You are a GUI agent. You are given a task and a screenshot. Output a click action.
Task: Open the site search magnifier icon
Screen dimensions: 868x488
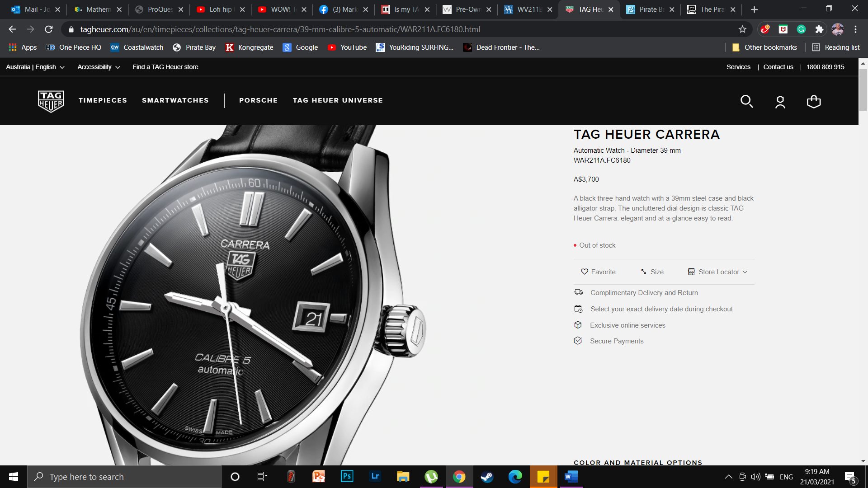click(746, 101)
